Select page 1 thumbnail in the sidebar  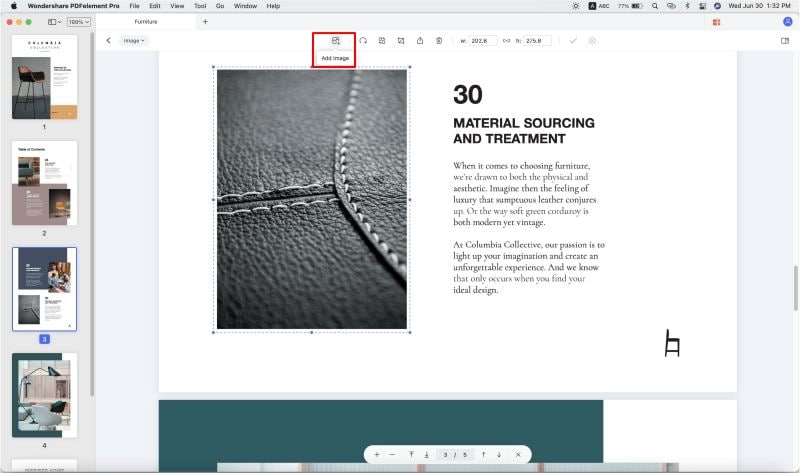[44, 77]
